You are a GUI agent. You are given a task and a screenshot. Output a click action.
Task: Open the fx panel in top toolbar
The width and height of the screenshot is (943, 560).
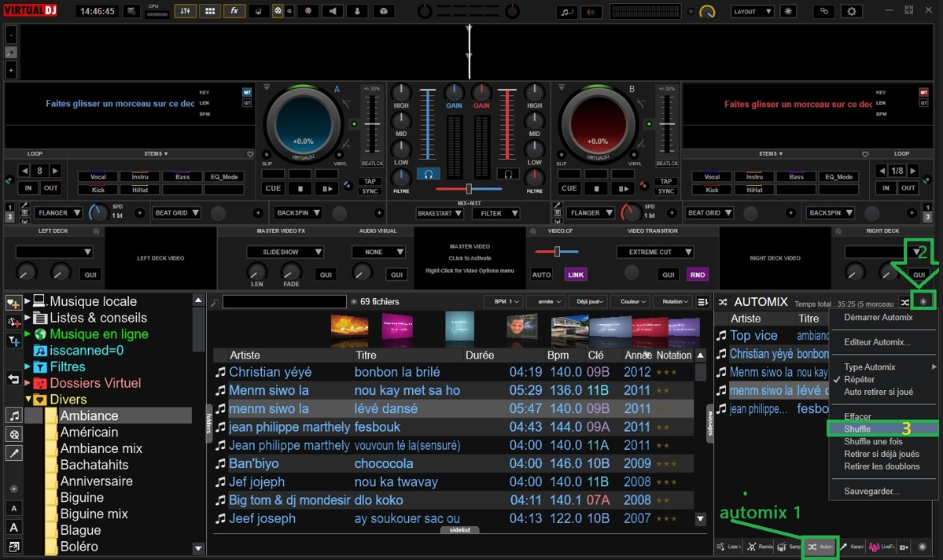[x=234, y=11]
